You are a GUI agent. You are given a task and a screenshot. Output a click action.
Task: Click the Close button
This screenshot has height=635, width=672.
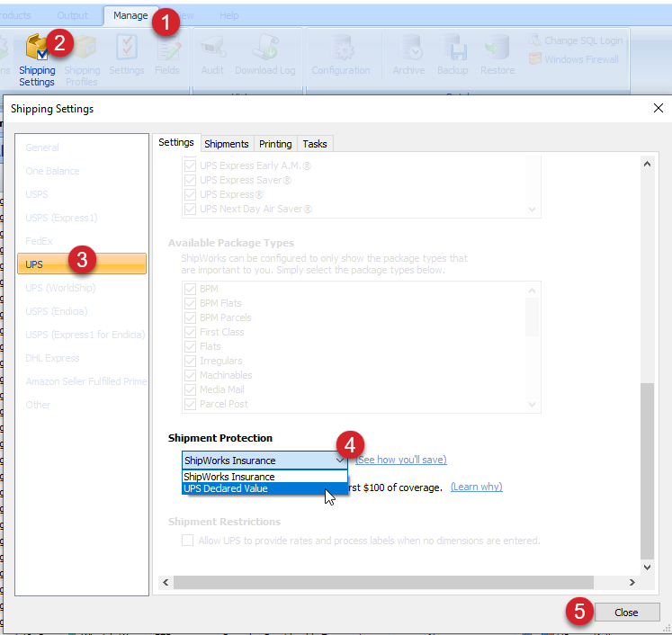click(627, 613)
